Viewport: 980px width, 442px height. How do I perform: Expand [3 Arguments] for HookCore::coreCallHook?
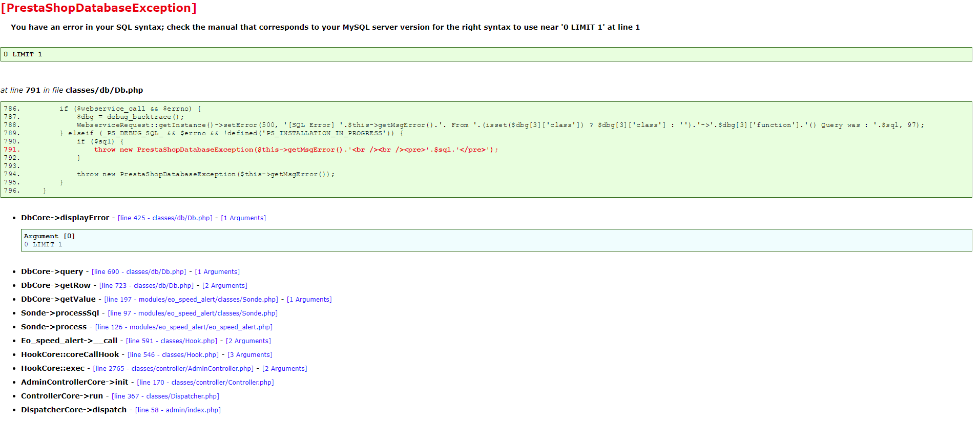click(x=250, y=355)
